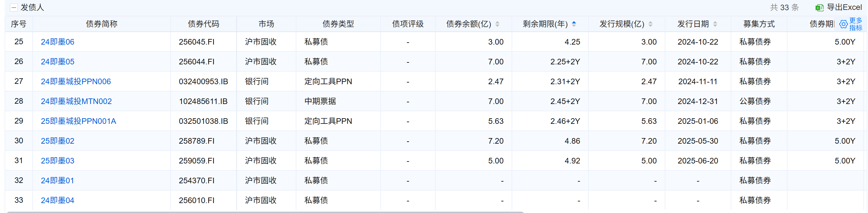Sort by 发行日期 column arrows
The width and height of the screenshot is (868, 213).
(715, 24)
